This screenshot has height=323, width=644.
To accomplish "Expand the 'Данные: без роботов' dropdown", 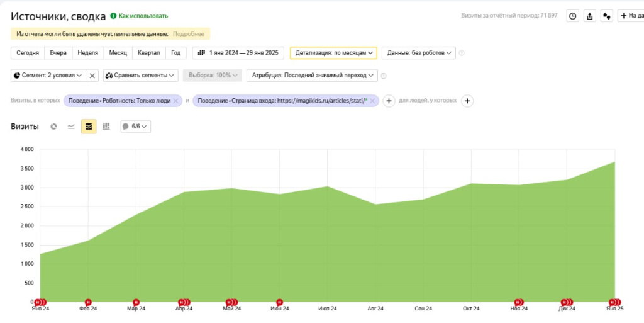I will coord(418,53).
